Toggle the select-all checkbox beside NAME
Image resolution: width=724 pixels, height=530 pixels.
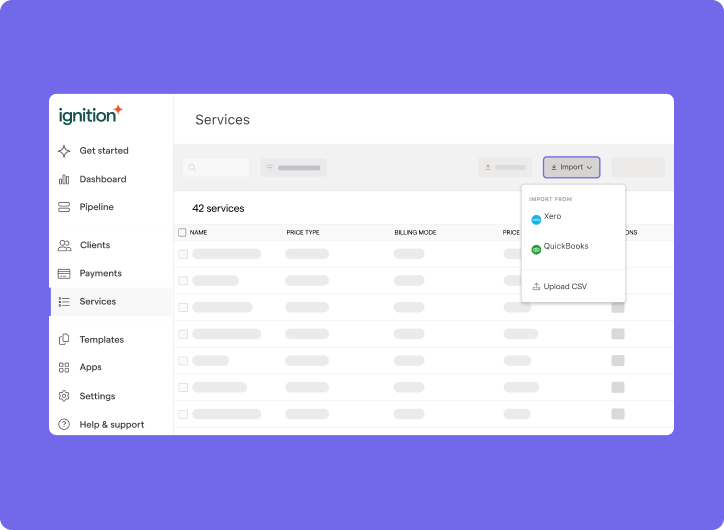click(182, 232)
